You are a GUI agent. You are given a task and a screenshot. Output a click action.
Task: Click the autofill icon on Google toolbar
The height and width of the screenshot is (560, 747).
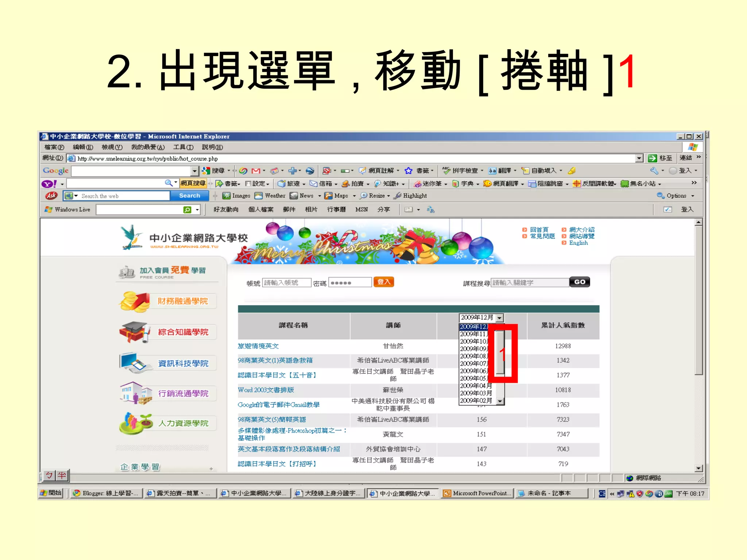[525, 171]
